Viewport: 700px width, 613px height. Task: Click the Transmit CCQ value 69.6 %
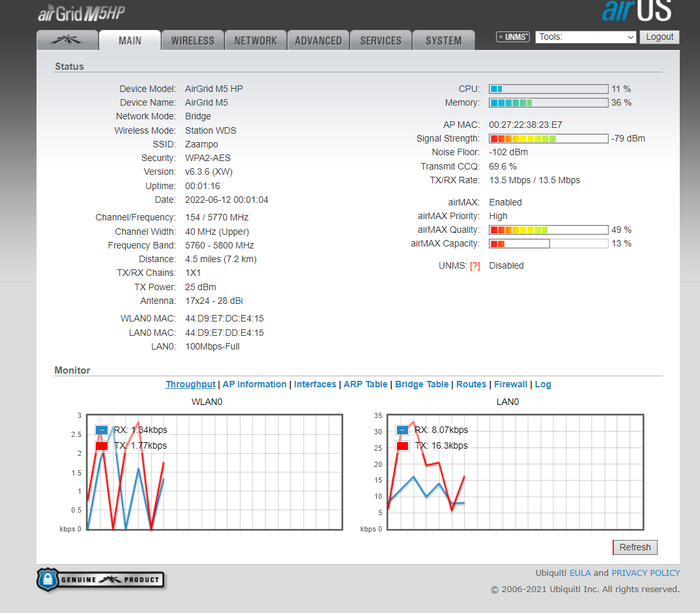click(x=503, y=166)
